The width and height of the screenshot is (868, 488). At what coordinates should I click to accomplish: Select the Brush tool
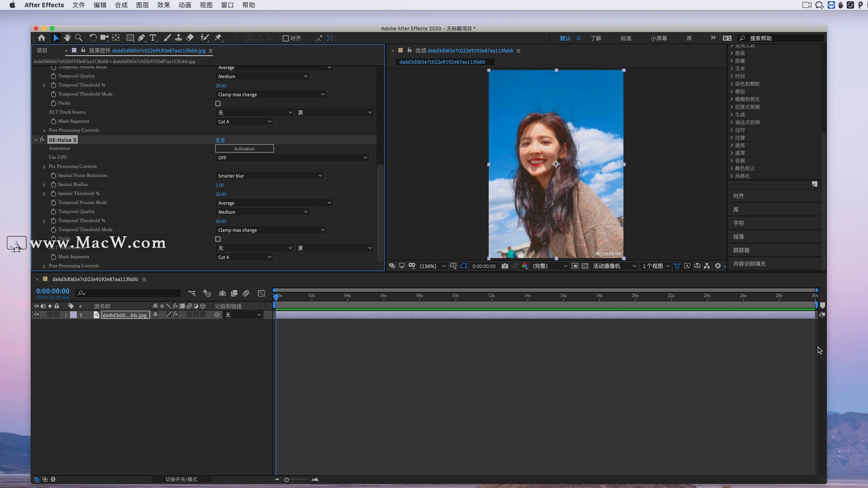click(167, 38)
